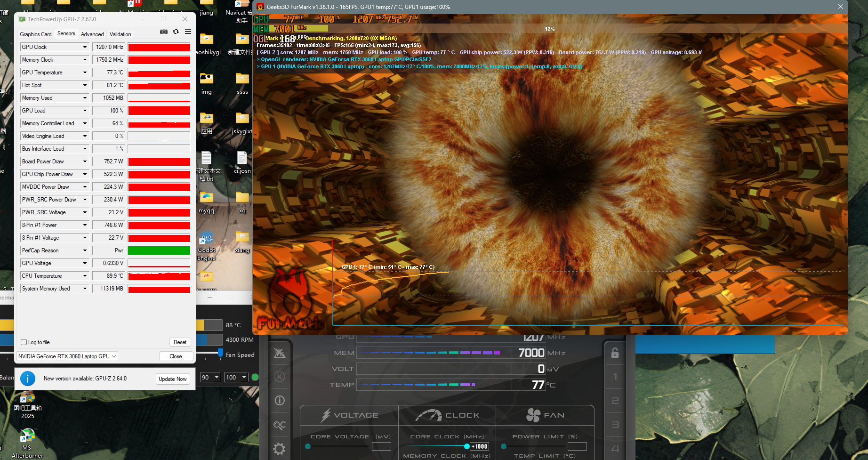Expand GPU Clock sensor dropdown

click(85, 47)
